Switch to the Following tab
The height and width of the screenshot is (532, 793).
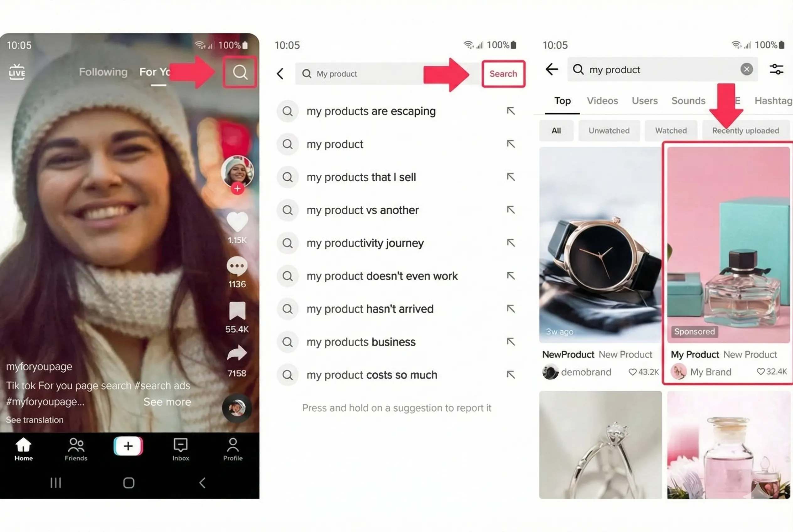click(x=103, y=72)
